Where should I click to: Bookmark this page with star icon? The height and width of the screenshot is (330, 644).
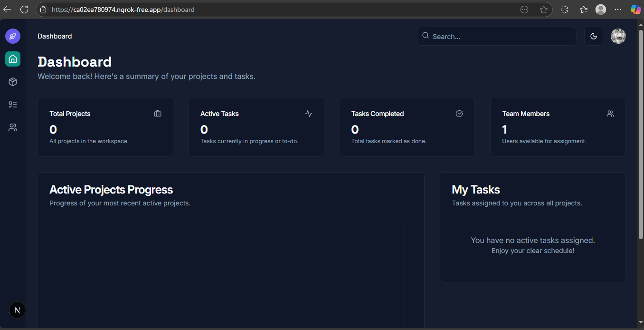point(544,10)
